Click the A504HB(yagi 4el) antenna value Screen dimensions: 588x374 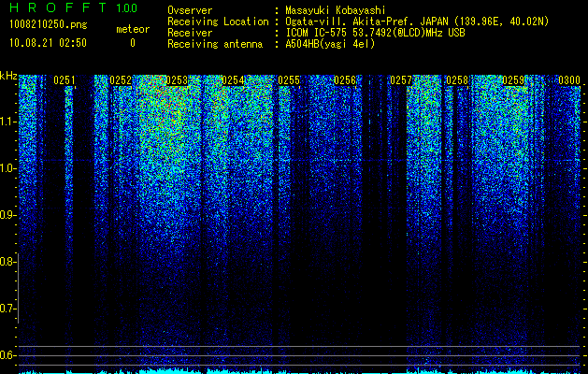330,44
